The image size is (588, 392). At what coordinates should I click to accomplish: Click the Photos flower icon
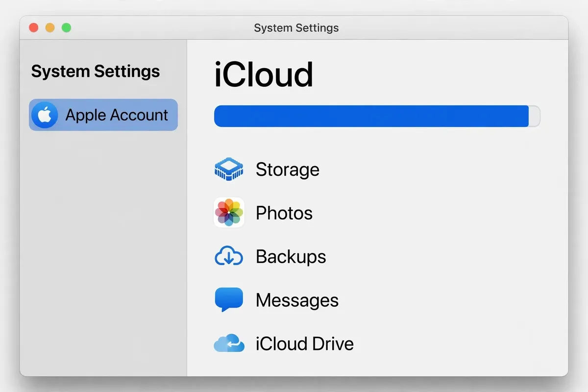229,213
